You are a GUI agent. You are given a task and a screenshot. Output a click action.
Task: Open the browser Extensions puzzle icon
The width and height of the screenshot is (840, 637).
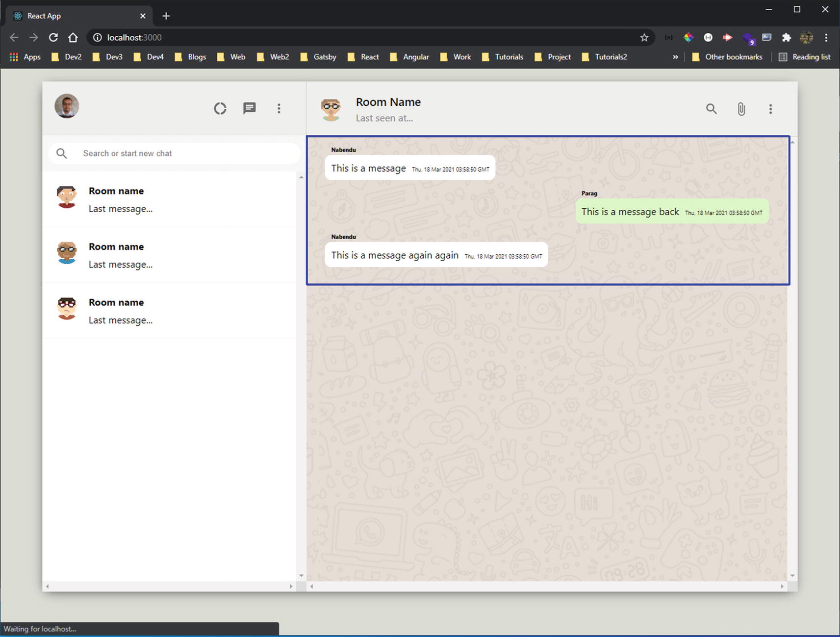click(x=786, y=38)
